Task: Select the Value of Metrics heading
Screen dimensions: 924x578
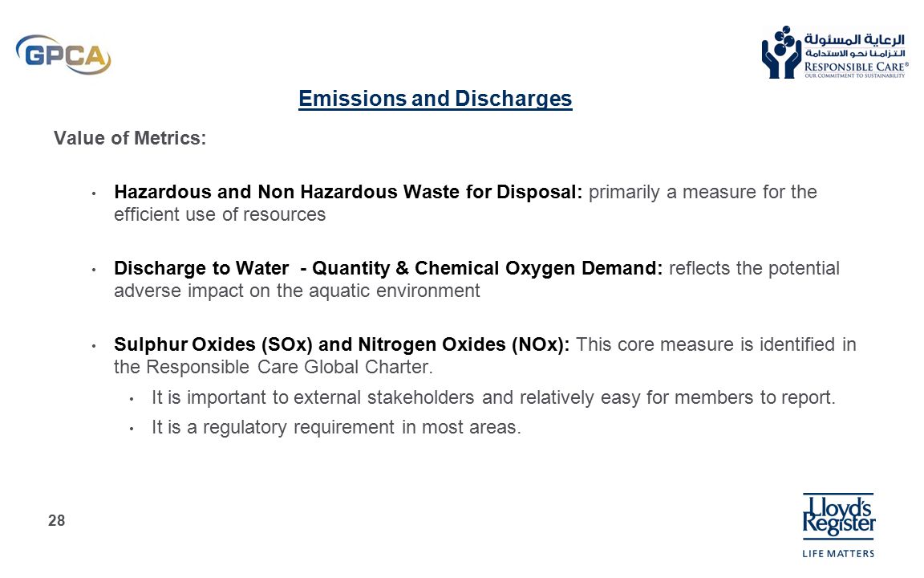Action: pyautogui.click(x=130, y=138)
